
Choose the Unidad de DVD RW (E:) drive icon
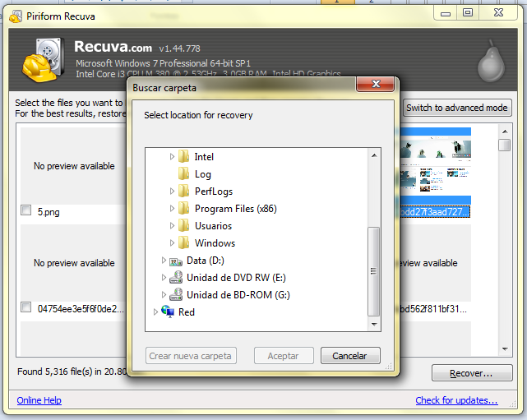(x=176, y=278)
